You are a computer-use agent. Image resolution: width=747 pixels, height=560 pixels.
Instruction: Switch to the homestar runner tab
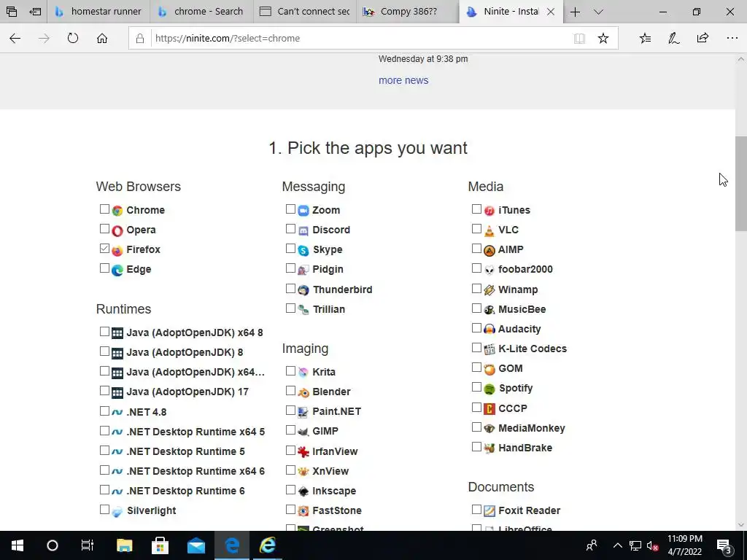coord(98,12)
